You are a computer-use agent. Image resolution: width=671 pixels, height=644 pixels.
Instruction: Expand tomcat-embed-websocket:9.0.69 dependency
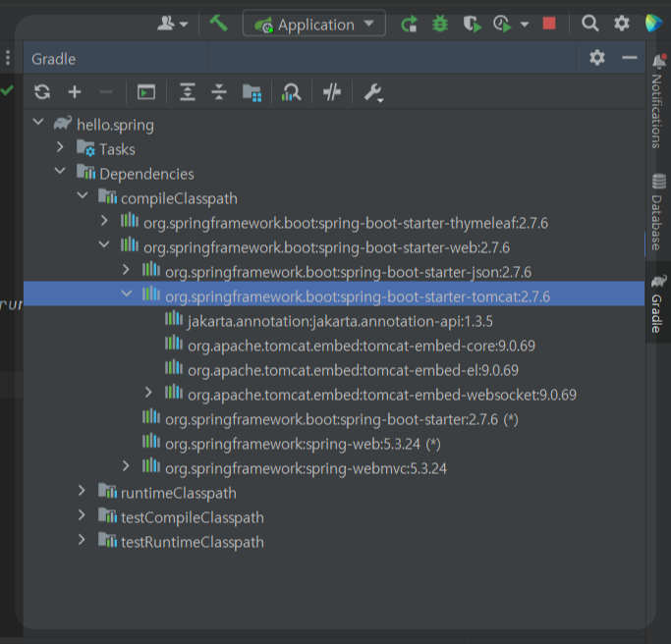point(148,392)
